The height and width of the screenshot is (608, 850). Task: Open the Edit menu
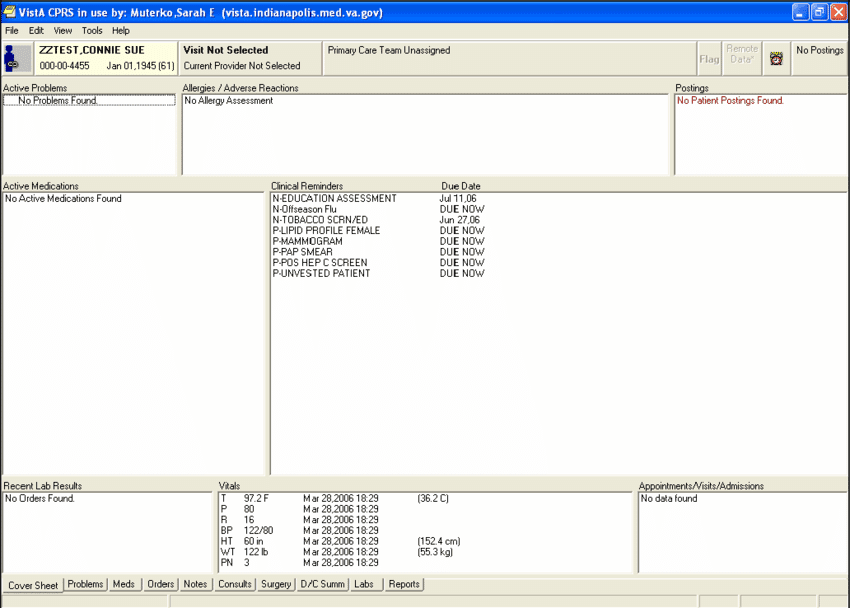(x=36, y=30)
